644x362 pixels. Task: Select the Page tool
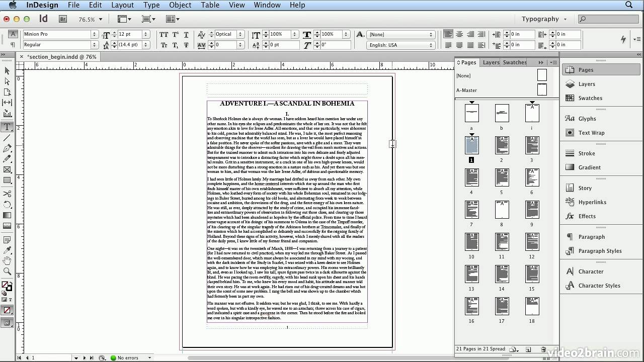click(7, 93)
